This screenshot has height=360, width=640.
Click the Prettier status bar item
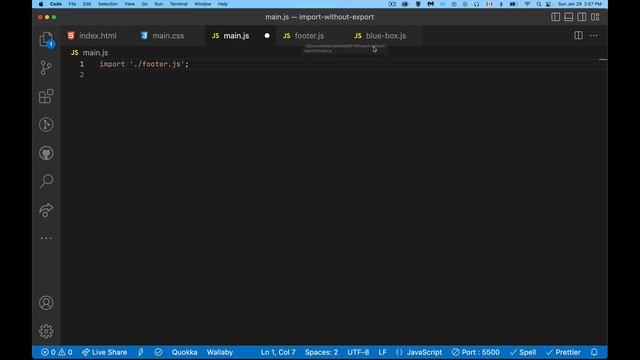563,352
